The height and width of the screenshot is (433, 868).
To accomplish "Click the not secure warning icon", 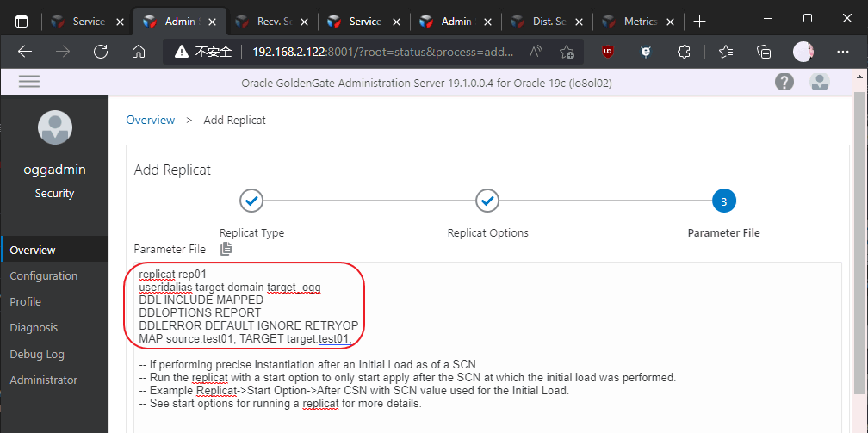I will pyautogui.click(x=182, y=52).
